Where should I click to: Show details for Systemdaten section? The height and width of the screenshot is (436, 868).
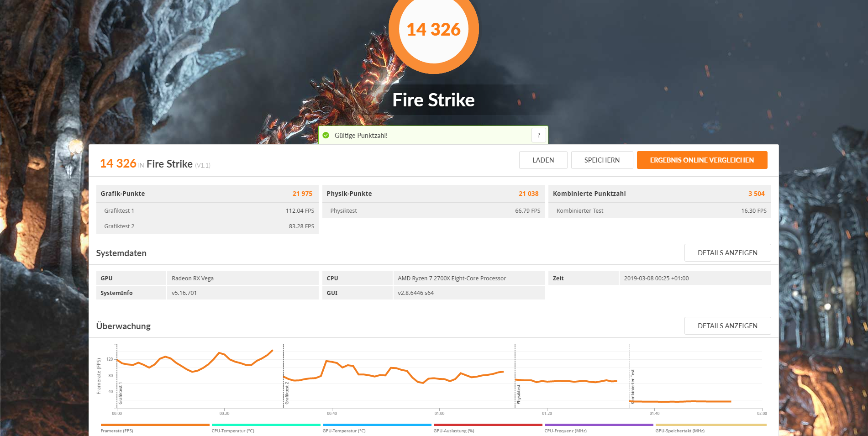click(727, 253)
